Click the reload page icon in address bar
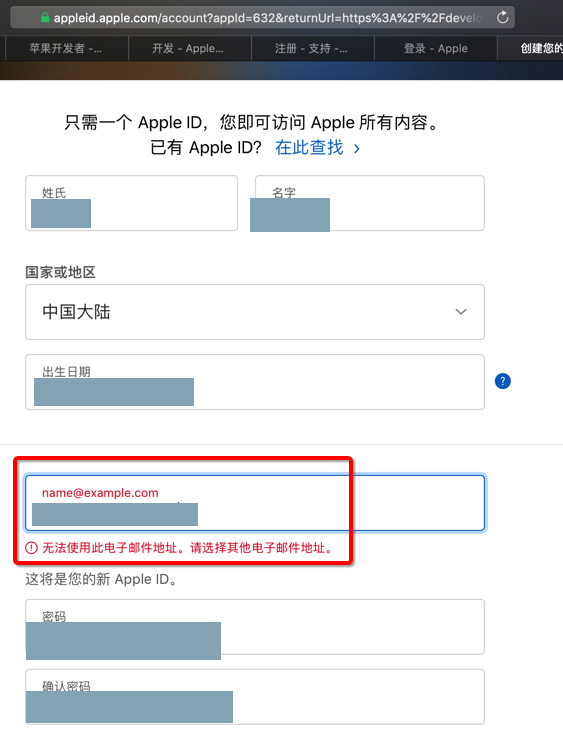 pos(502,18)
